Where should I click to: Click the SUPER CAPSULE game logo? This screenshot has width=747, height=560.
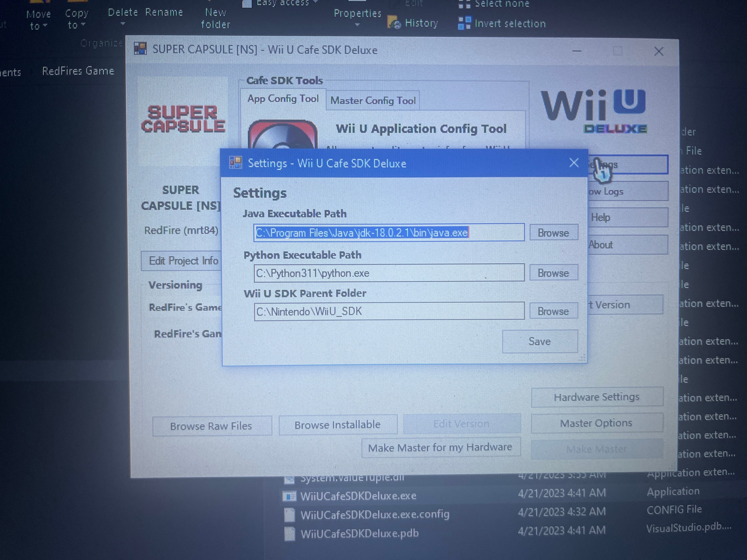pyautogui.click(x=183, y=119)
